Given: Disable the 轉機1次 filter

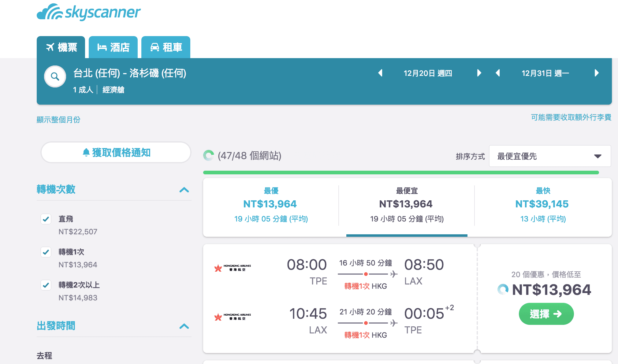Looking at the screenshot, I should [46, 252].
